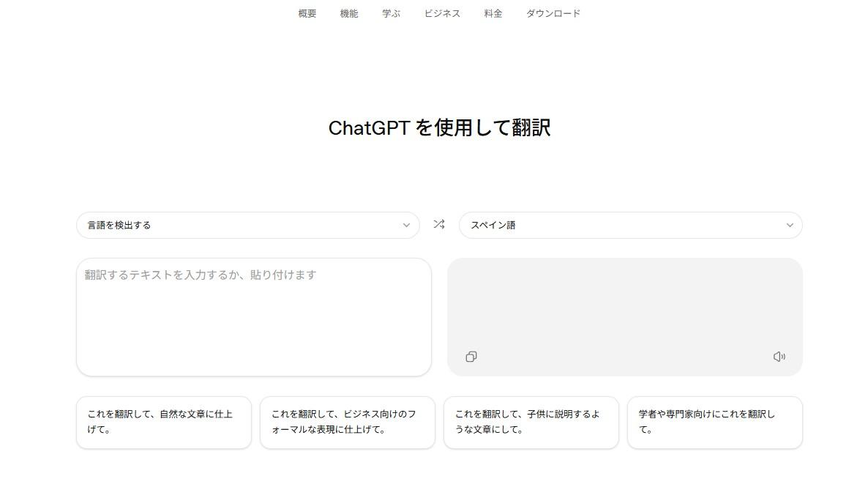The image size is (868, 498).
Task: Open the ダウンロード link
Action: (553, 13)
